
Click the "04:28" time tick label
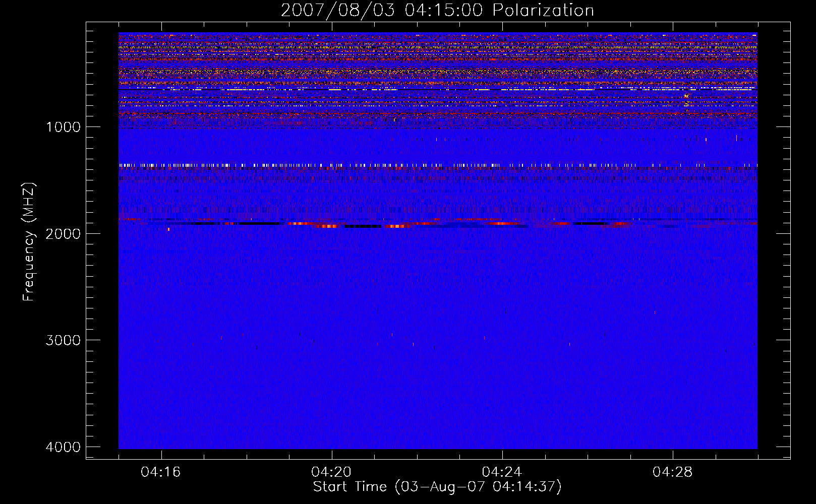(672, 472)
